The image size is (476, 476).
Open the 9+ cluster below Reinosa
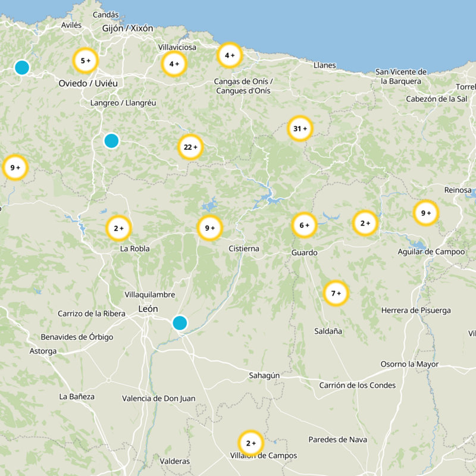coord(426,213)
